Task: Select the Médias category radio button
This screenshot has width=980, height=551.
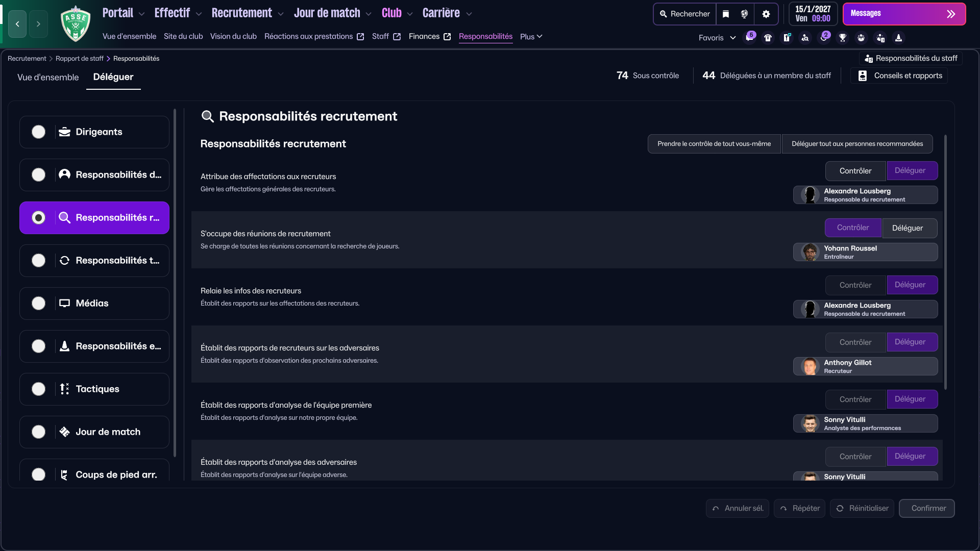Action: tap(39, 304)
